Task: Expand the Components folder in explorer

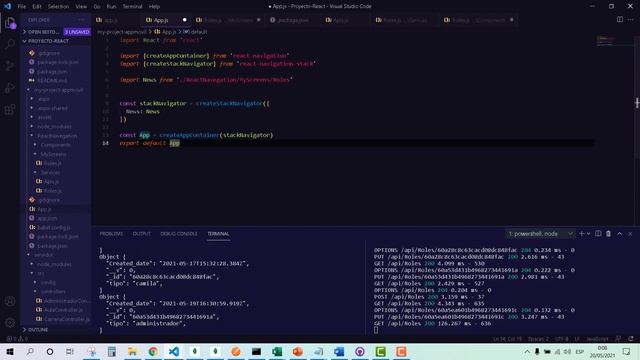Action: point(56,145)
